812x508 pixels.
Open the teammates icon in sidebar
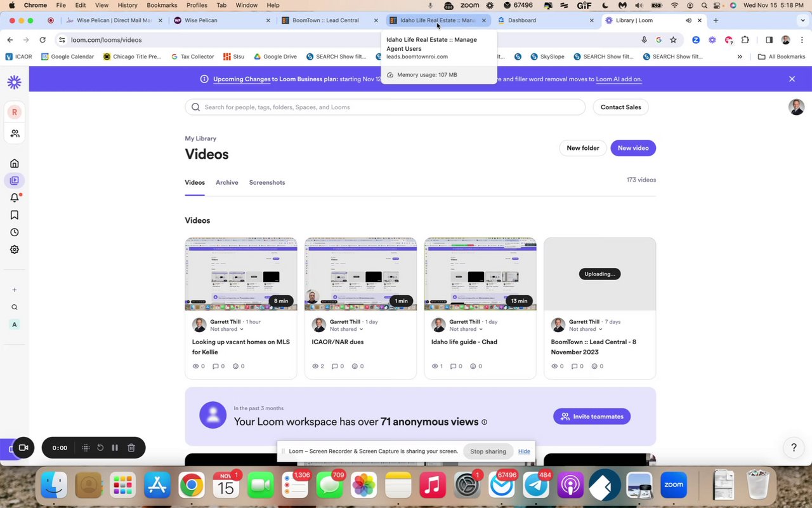tap(14, 133)
